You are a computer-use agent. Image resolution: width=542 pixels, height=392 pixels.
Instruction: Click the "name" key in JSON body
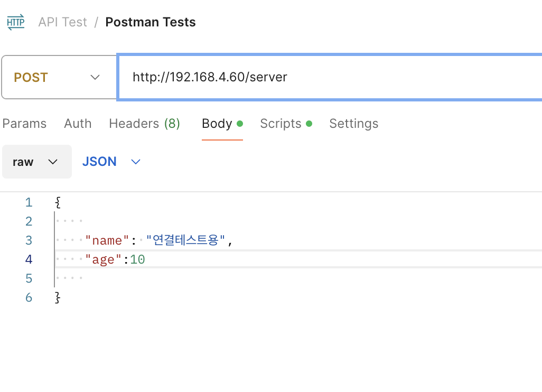click(x=107, y=240)
